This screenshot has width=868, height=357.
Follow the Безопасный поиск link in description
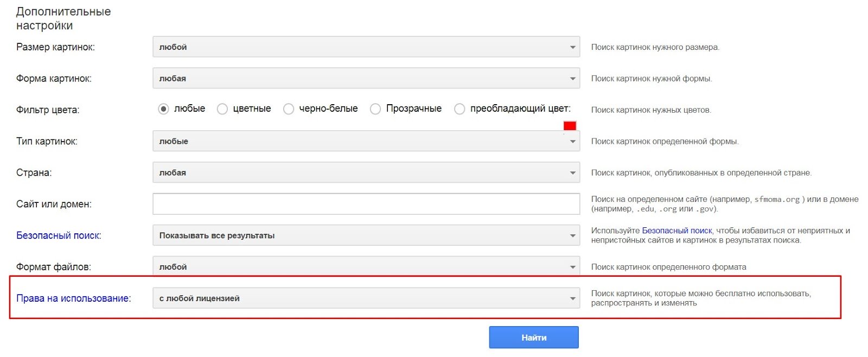coord(676,231)
